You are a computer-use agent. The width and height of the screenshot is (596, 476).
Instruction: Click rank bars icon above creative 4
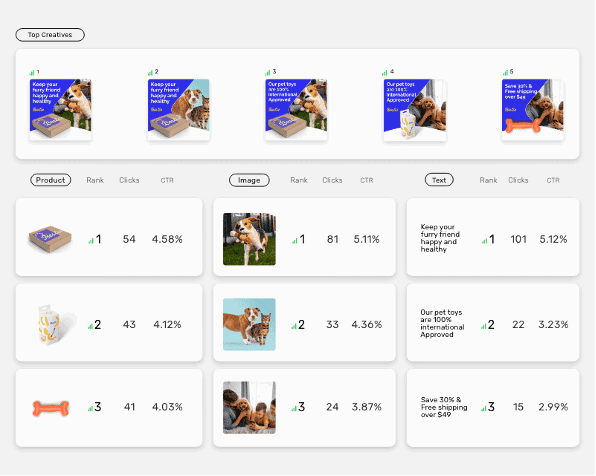click(385, 72)
